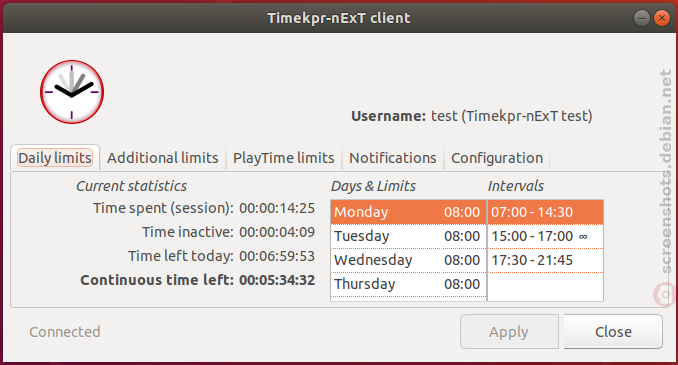Click the infinity symbol beside 15:00 - 17:00
This screenshot has width=678, height=365.
coord(583,237)
